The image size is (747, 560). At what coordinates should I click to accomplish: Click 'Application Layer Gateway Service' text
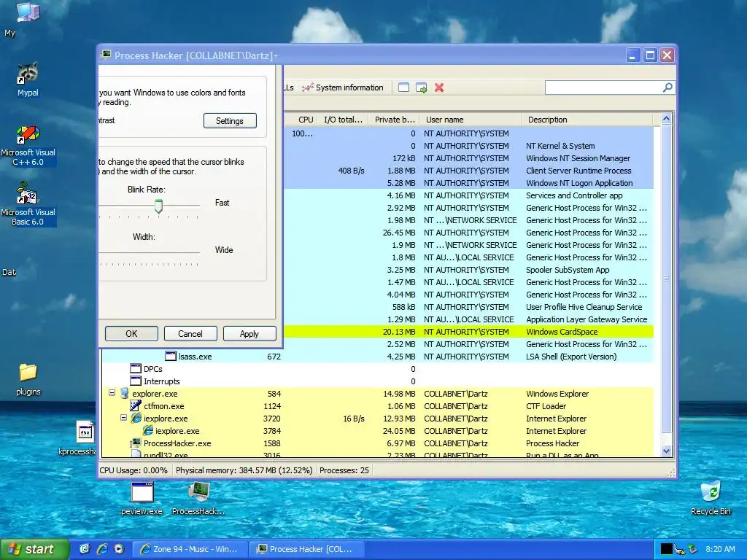587,319
